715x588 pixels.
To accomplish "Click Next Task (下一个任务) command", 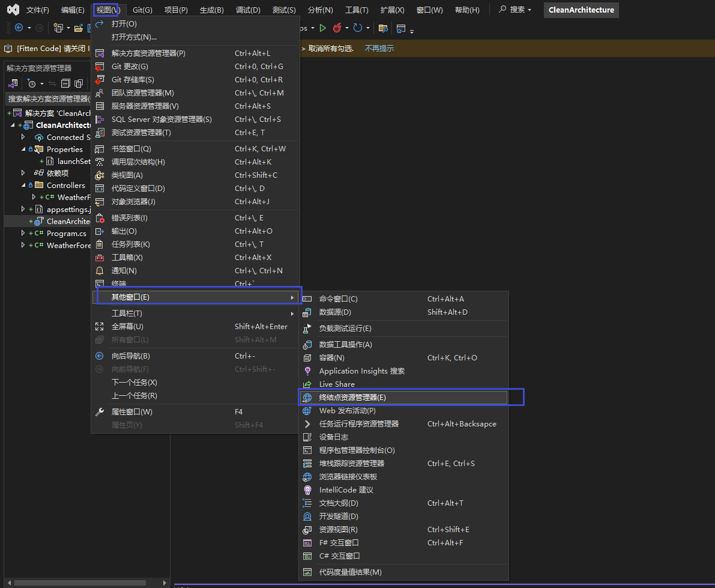I will 196,383.
